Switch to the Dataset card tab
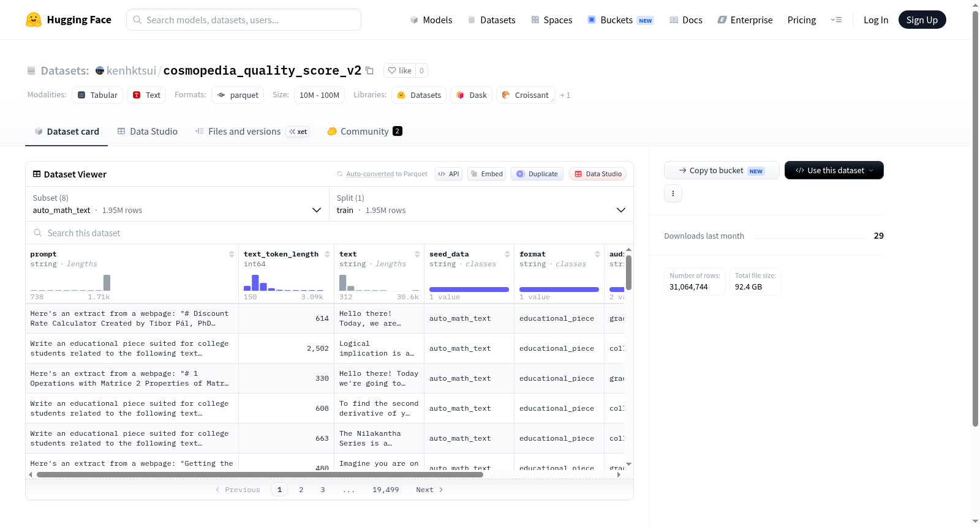The height and width of the screenshot is (527, 980). (66, 132)
